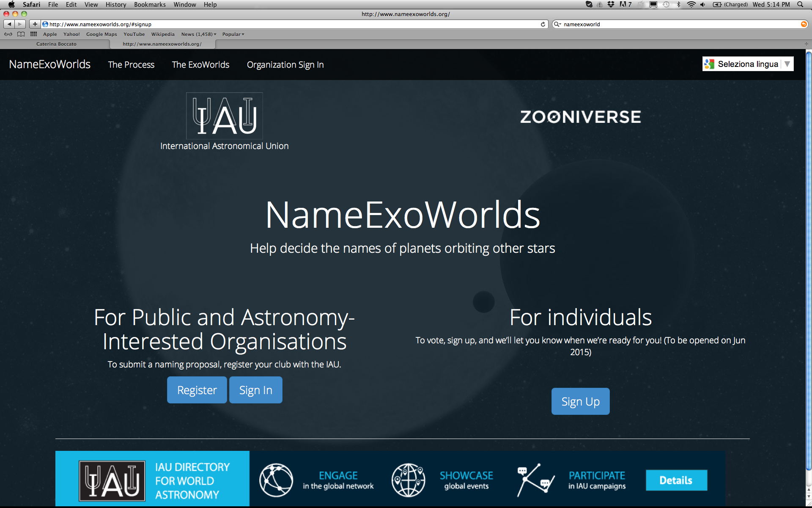Open the History menu
Image resolution: width=812 pixels, height=508 pixels.
tap(115, 4)
